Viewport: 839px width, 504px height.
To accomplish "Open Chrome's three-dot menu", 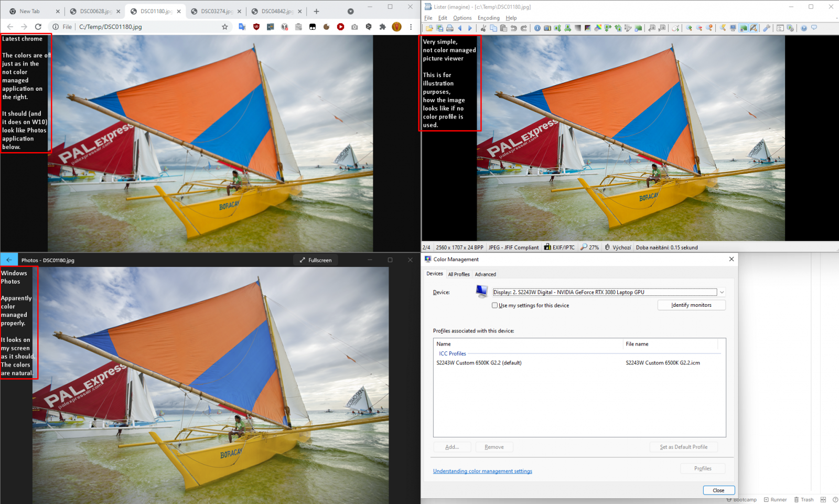I will click(x=411, y=27).
